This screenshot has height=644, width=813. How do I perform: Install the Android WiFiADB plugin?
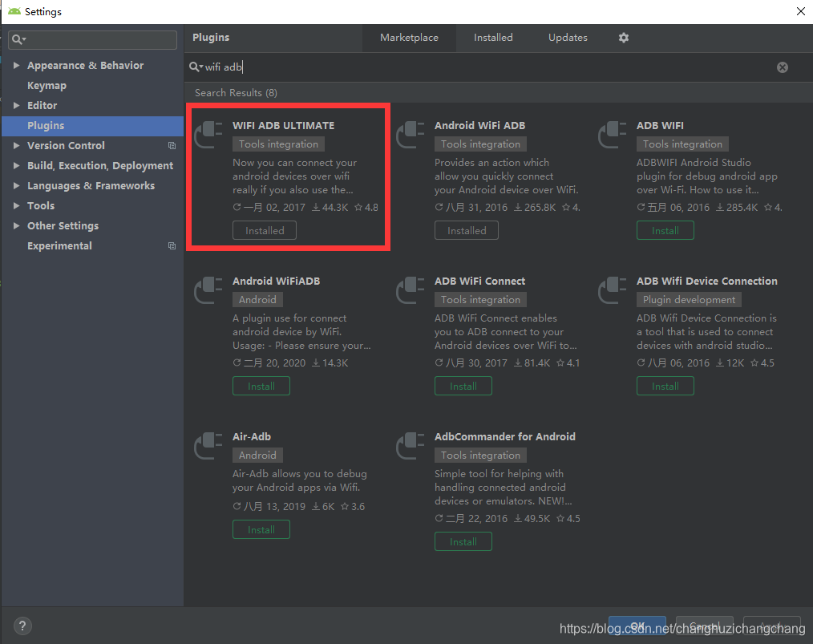pos(261,386)
